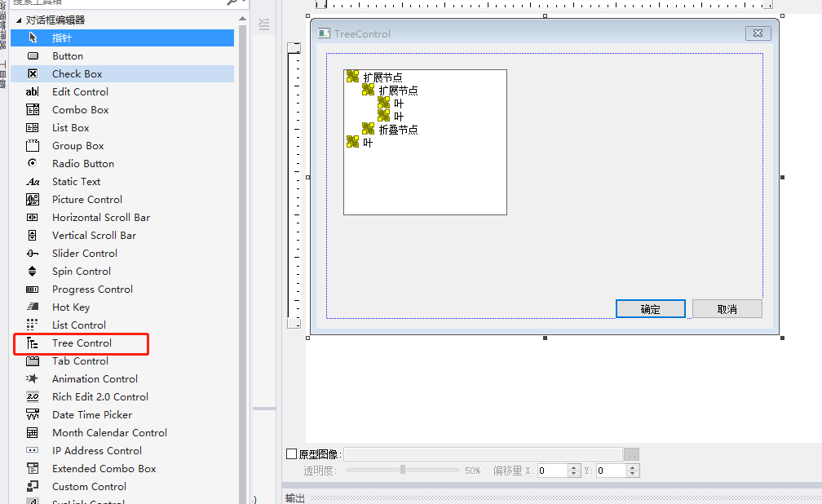This screenshot has height=504, width=822.
Task: Select the 折叠节点 tree item
Action: pyautogui.click(x=399, y=130)
